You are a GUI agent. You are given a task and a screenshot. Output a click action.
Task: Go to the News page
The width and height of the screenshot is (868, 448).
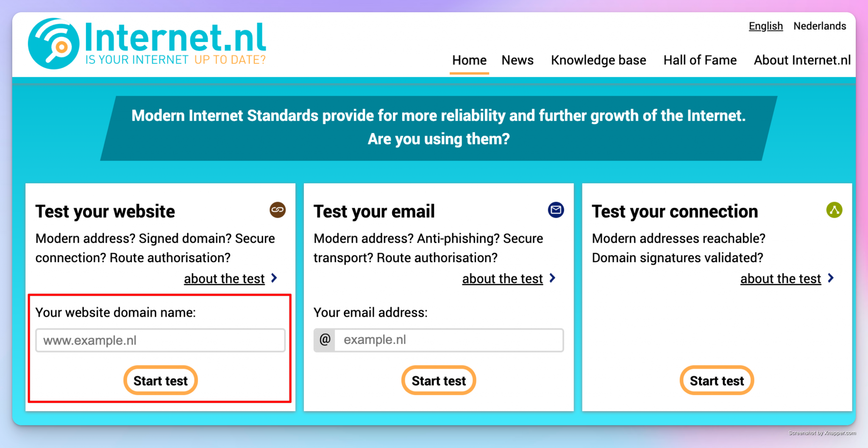click(517, 60)
